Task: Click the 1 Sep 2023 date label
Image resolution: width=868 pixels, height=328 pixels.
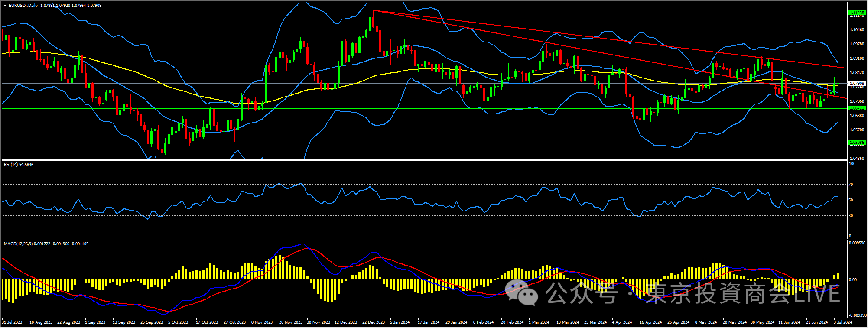Action: (x=95, y=322)
